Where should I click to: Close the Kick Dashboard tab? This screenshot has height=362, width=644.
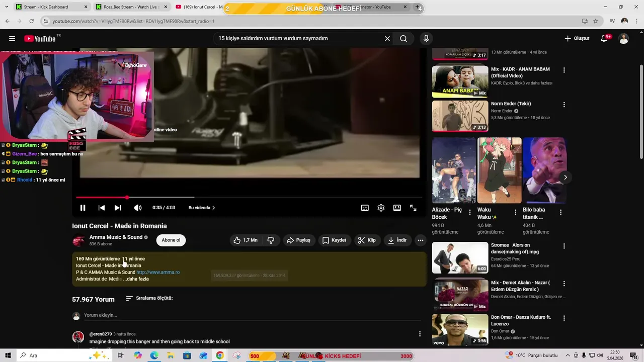[x=86, y=7]
